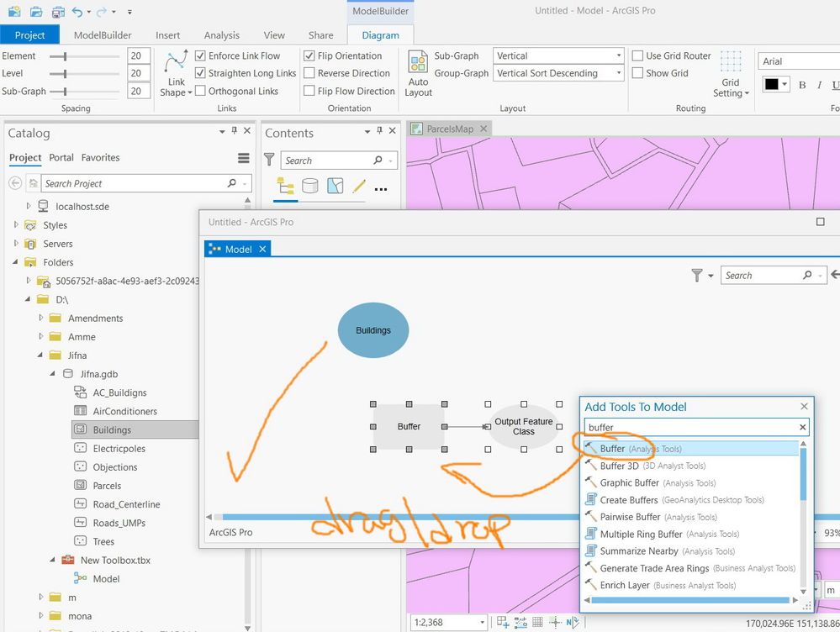Select List By Drawing Order icon

tap(286, 187)
